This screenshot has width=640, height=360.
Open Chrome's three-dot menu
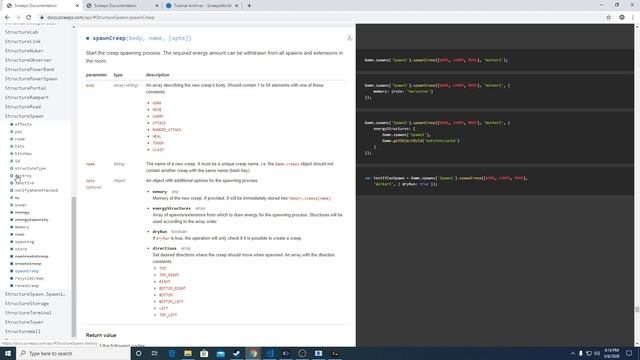pyautogui.click(x=633, y=18)
